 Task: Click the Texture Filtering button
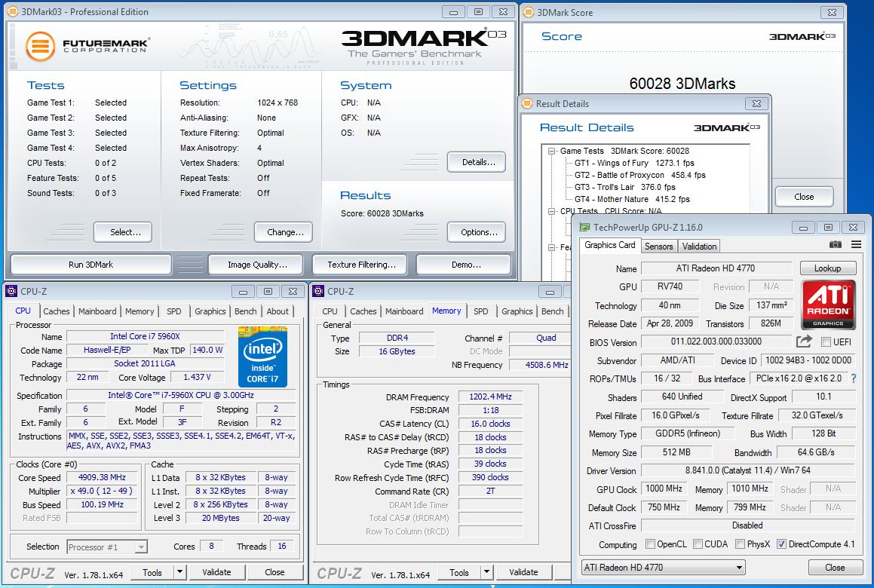click(x=361, y=265)
